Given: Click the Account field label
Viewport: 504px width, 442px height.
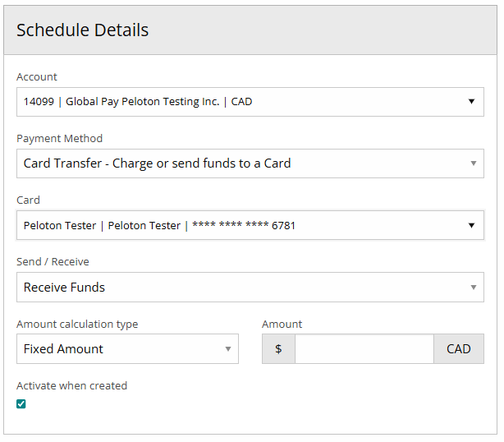Looking at the screenshot, I should coord(37,76).
